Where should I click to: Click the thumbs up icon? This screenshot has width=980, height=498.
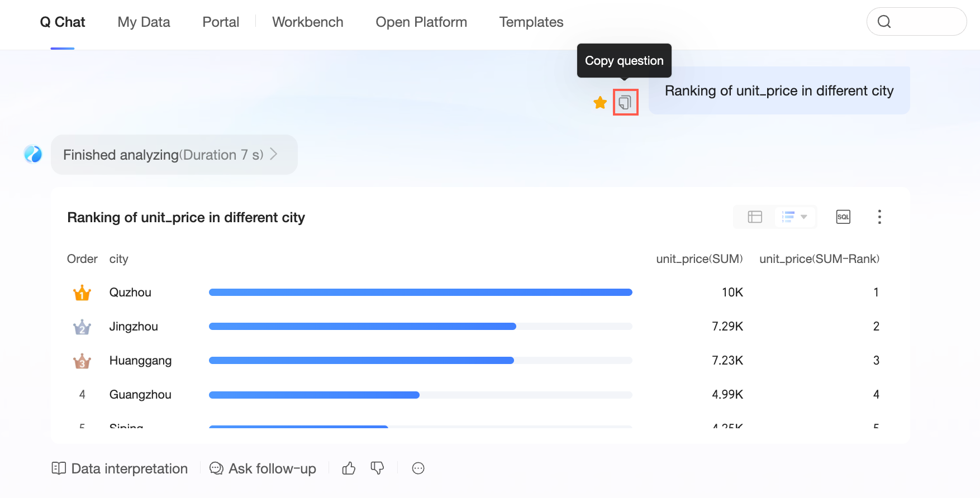[x=349, y=468]
